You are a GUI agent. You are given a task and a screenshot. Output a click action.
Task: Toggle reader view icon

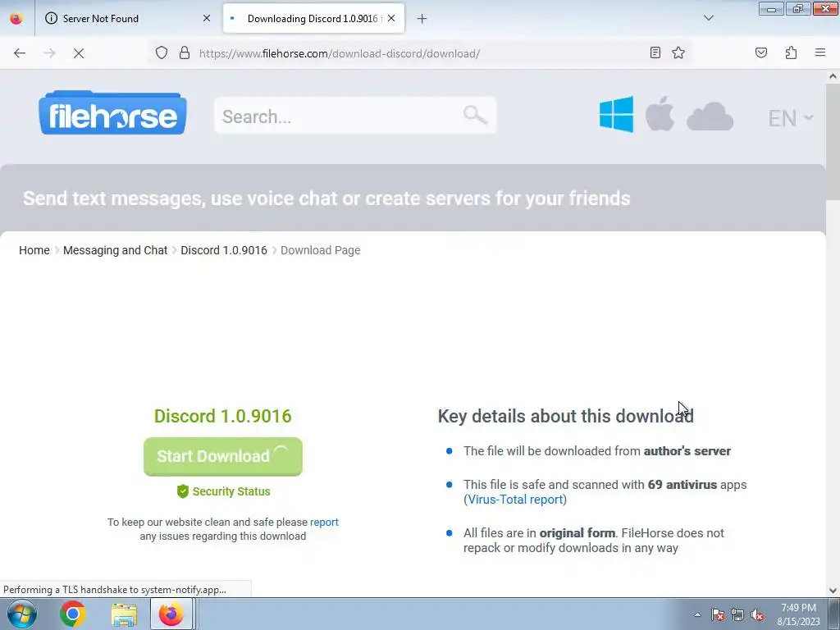point(655,52)
